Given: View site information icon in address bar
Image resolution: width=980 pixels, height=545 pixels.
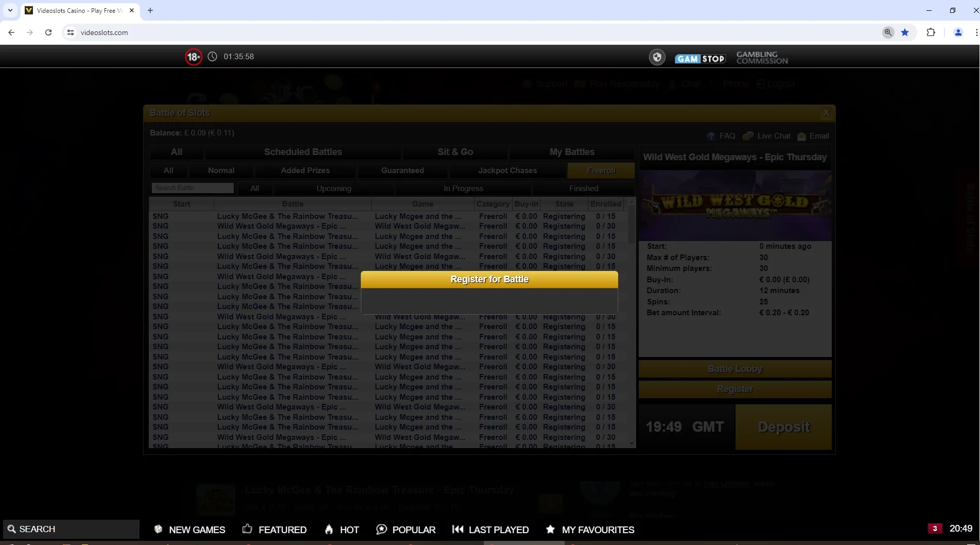Looking at the screenshot, I should pyautogui.click(x=71, y=32).
